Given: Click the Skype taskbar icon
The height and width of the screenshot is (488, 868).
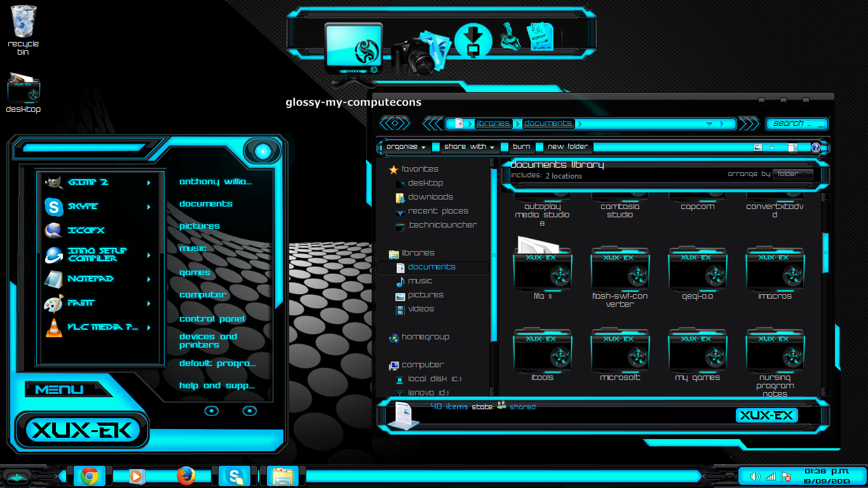Looking at the screenshot, I should point(234,476).
